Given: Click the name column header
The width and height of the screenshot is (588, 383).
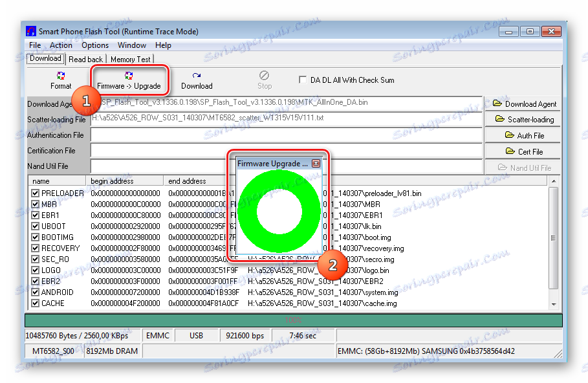Looking at the screenshot, I should pyautogui.click(x=57, y=181).
